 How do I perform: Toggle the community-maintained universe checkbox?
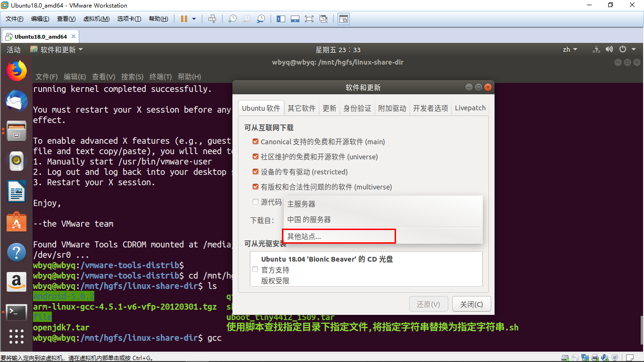[x=256, y=156]
